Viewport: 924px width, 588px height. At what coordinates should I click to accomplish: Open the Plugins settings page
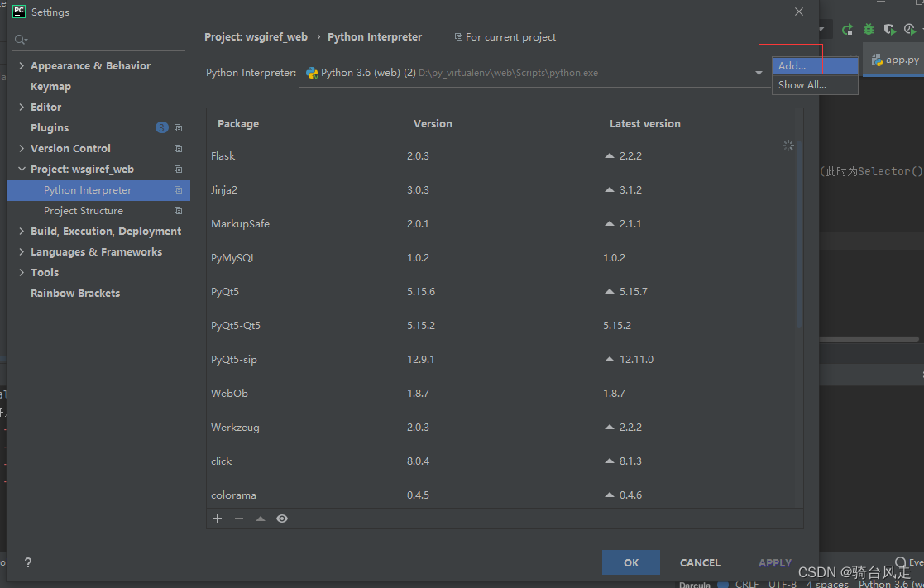tap(50, 128)
